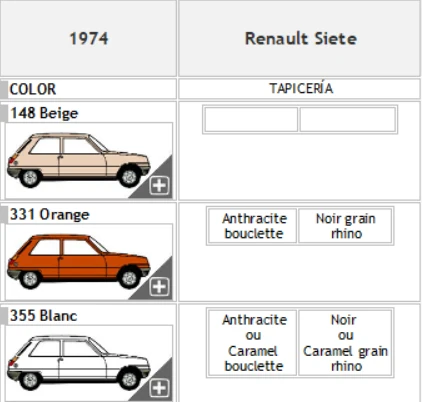The image size is (422, 402).
Task: Select the COLOR column label
Action: [x=33, y=89]
